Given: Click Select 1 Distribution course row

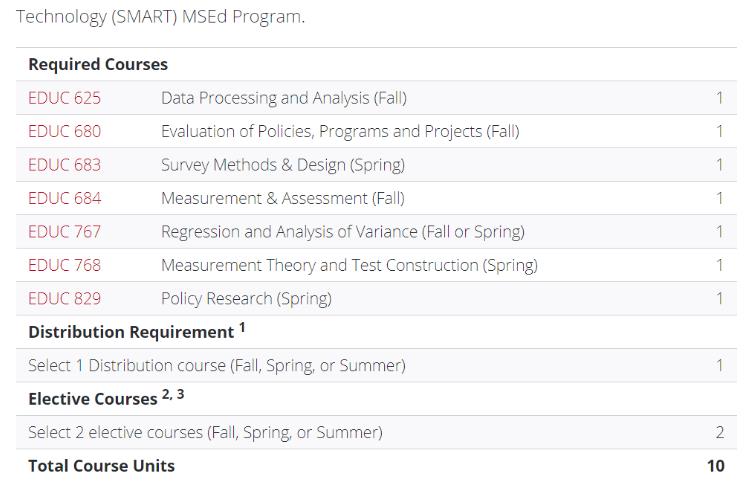Looking at the screenshot, I should 376,366.
